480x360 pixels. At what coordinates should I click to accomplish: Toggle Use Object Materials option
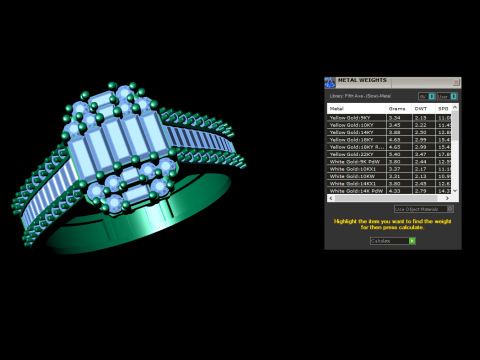pos(424,209)
